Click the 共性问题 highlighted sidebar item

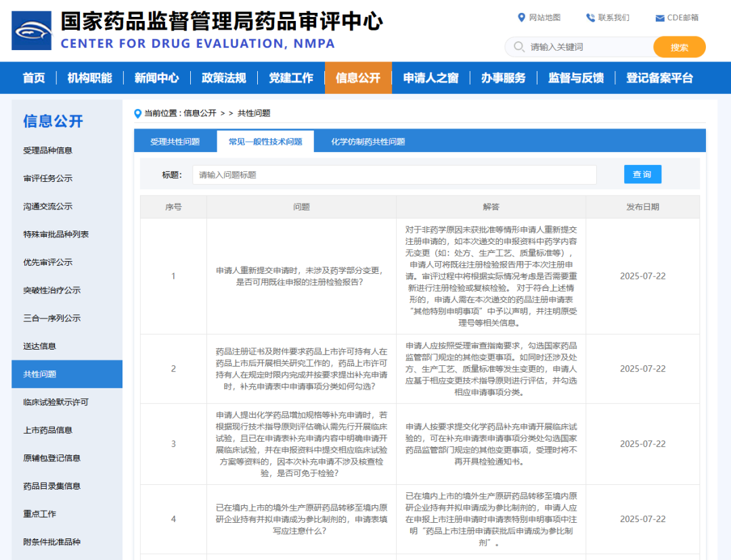(x=41, y=374)
